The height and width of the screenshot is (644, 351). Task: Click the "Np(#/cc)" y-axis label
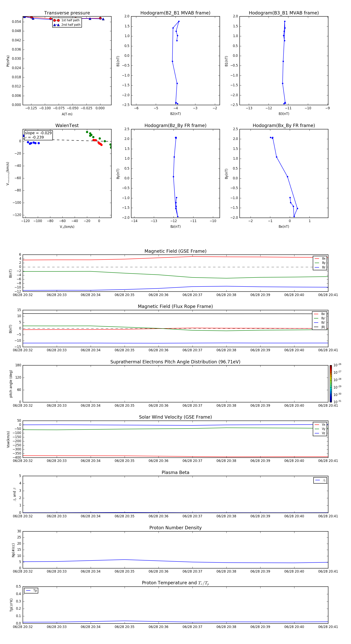click(13, 550)
